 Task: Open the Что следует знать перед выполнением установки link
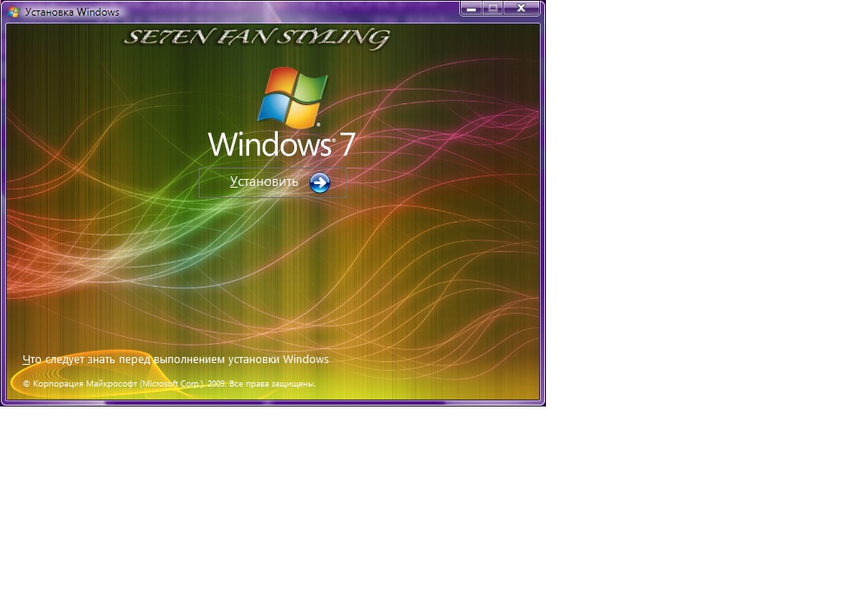[175, 359]
